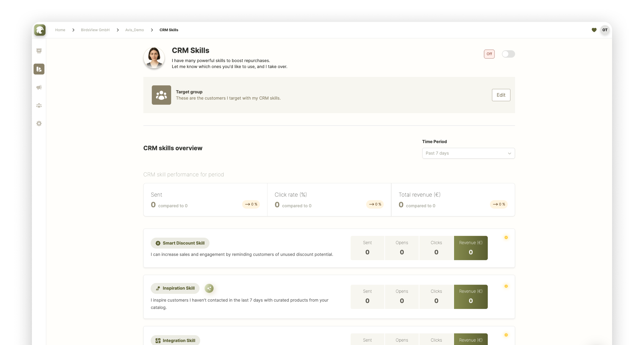This screenshot has width=644, height=345.
Task: Click the Past 7 days dropdown chevron
Action: click(x=509, y=153)
